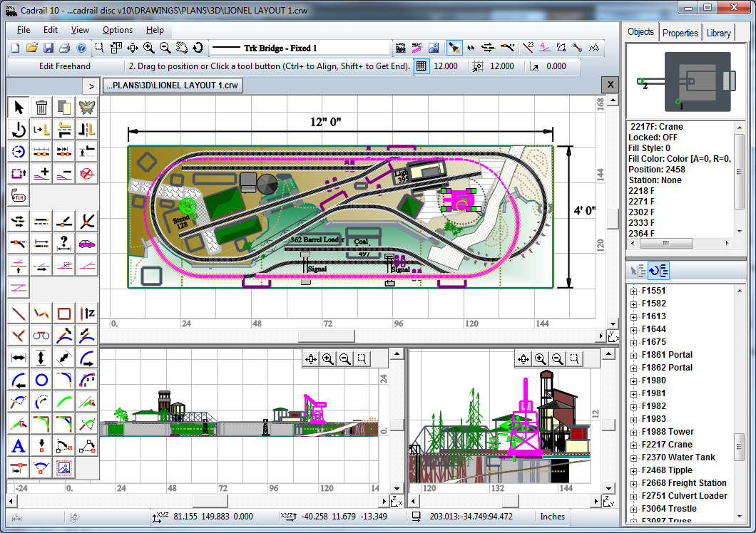Open the File menu
Image resolution: width=756 pixels, height=533 pixels.
[23, 30]
